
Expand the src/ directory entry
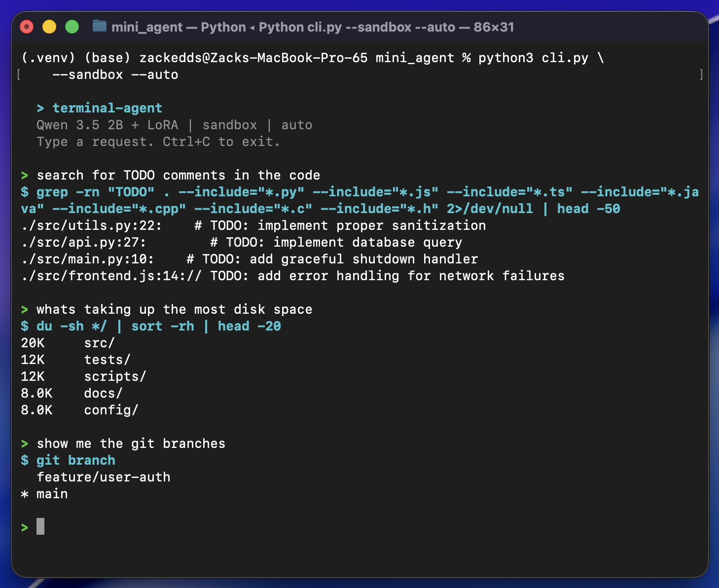(99, 342)
